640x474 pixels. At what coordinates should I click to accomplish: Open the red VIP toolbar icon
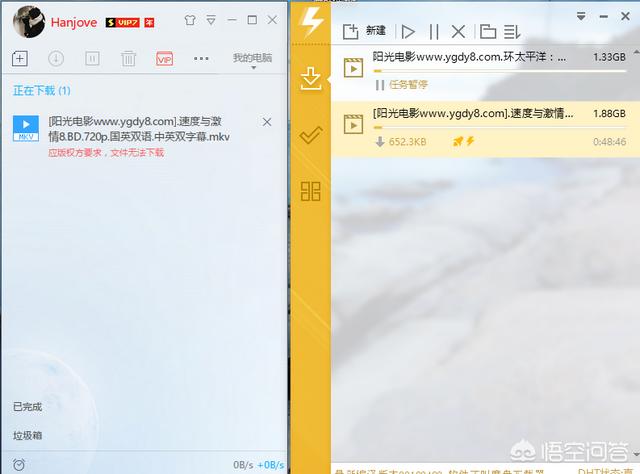(x=164, y=59)
